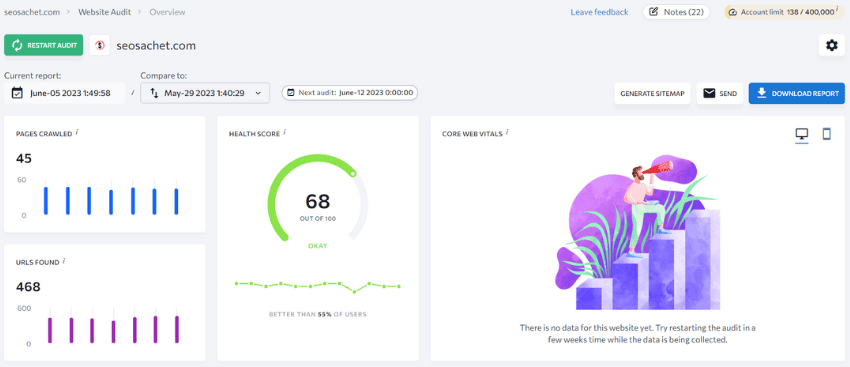The height and width of the screenshot is (367, 850).
Task: Click the Next audit schedule pill
Action: (x=350, y=93)
